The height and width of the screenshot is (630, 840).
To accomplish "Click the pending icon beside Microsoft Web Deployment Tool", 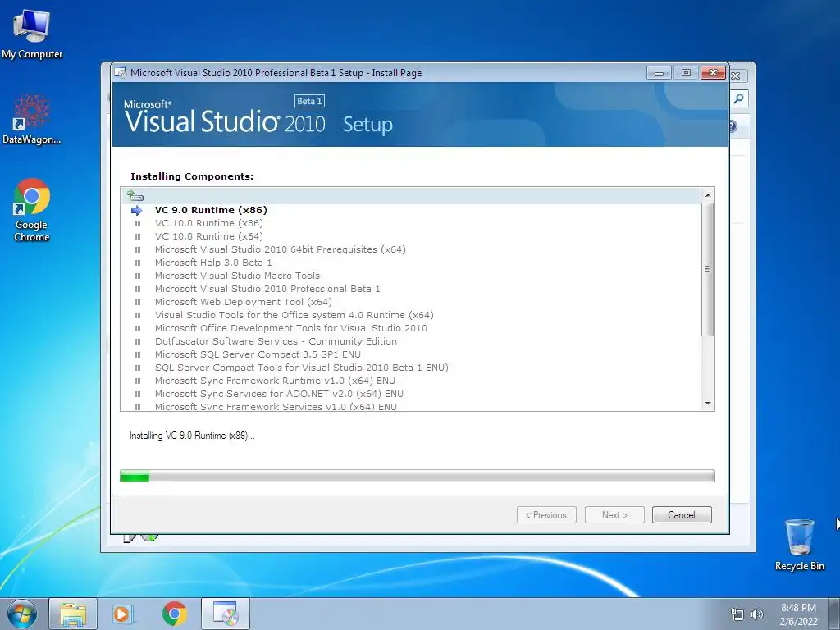I will click(x=137, y=302).
